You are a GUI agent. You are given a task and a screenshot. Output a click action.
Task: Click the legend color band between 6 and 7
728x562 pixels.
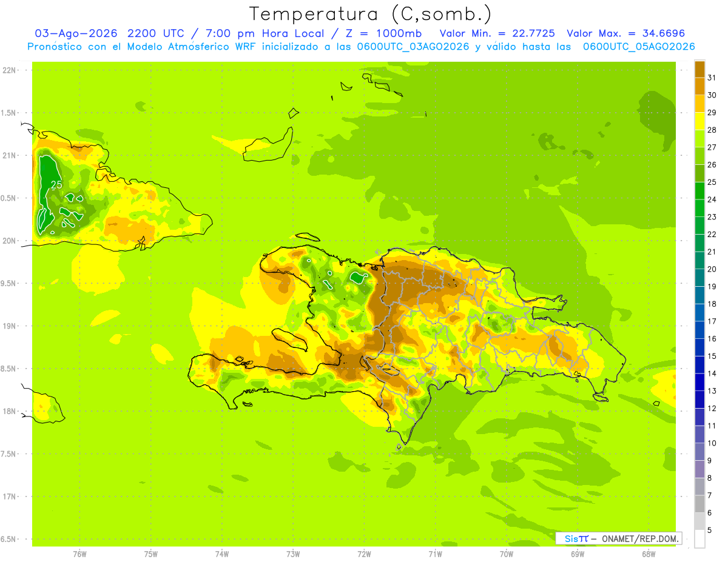699,504
